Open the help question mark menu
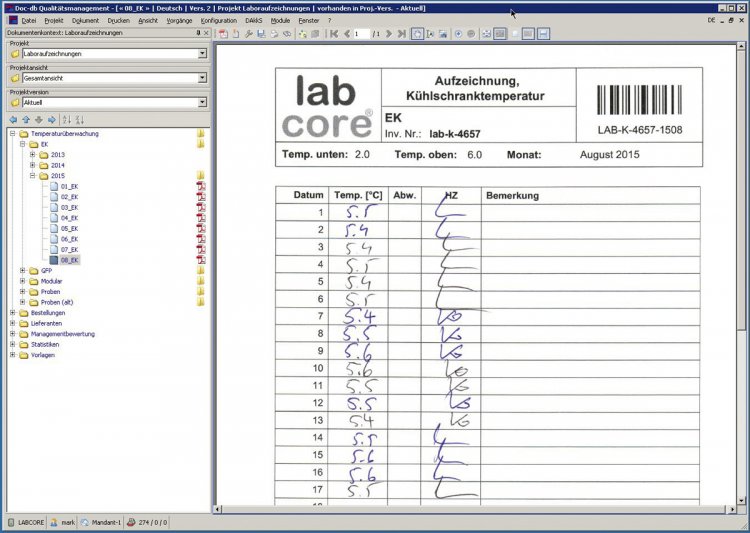 click(x=329, y=21)
